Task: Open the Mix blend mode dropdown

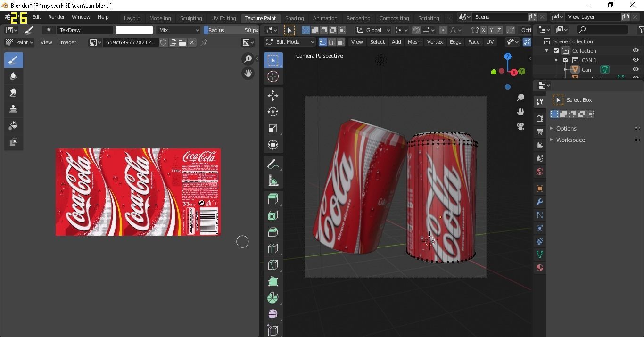Action: 179,30
